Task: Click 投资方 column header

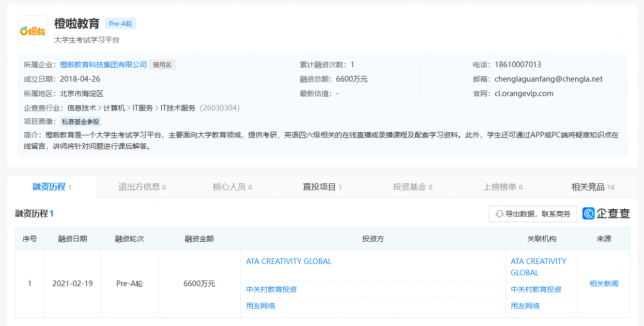Action: pyautogui.click(x=373, y=239)
